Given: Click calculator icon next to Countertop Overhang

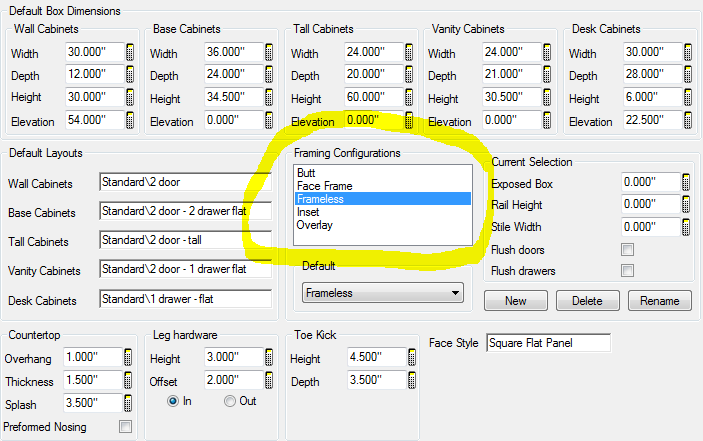Looking at the screenshot, I should pos(128,357).
